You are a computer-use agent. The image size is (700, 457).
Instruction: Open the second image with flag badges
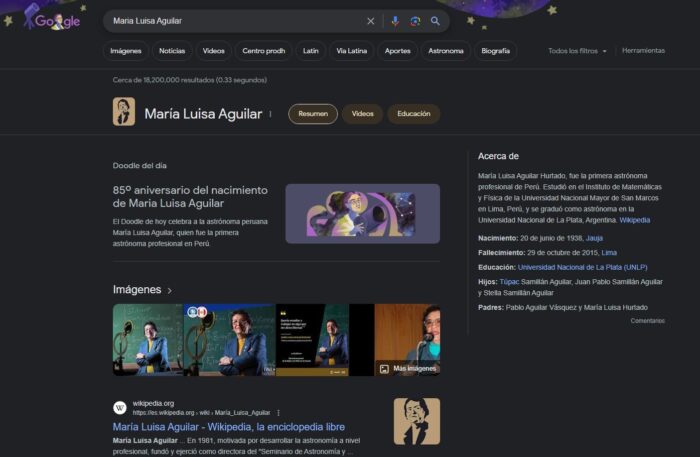coord(229,340)
